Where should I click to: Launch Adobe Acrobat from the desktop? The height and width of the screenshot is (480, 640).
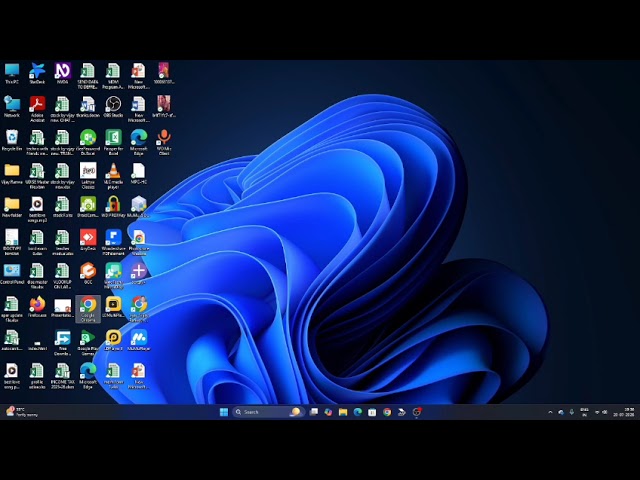click(37, 109)
